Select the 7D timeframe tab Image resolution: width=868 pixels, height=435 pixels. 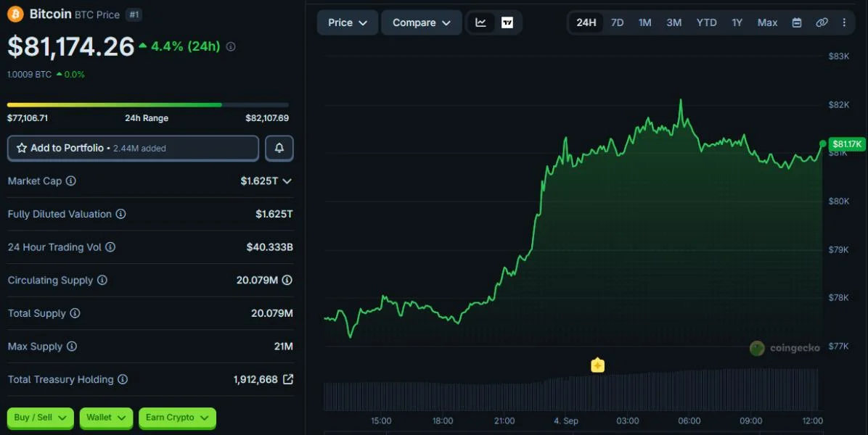point(617,22)
